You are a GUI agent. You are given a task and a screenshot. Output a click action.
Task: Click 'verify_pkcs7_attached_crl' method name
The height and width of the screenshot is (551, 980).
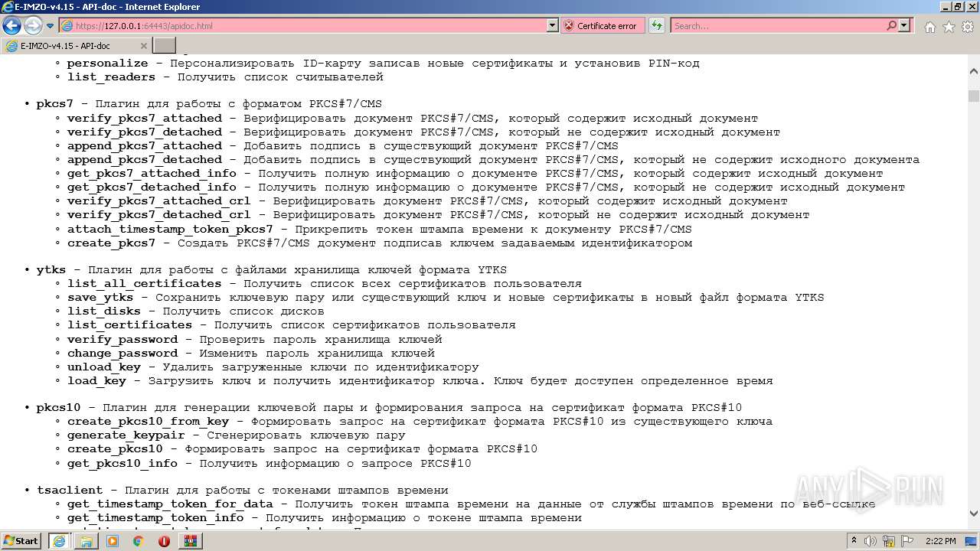click(159, 201)
